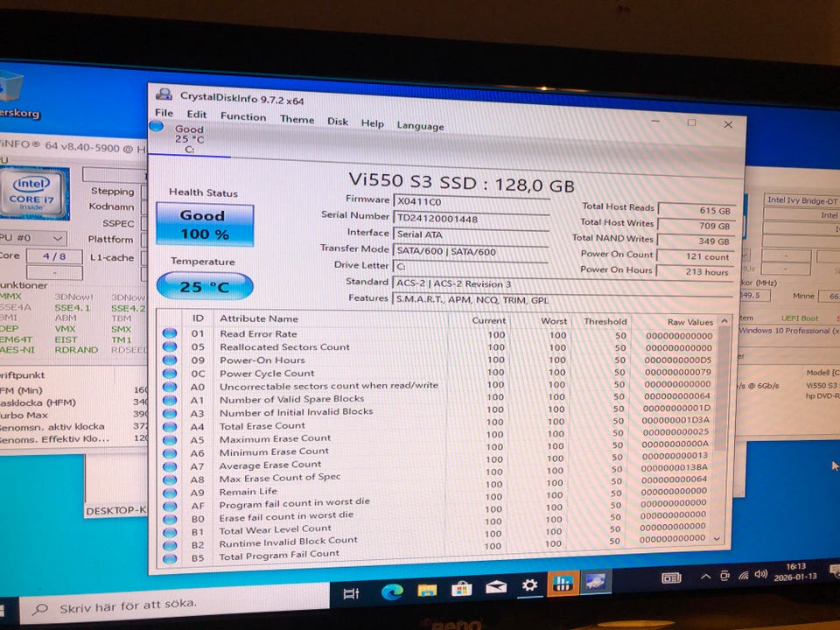Show hidden system tray icons chevron
The width and height of the screenshot is (840, 630).
[705, 577]
